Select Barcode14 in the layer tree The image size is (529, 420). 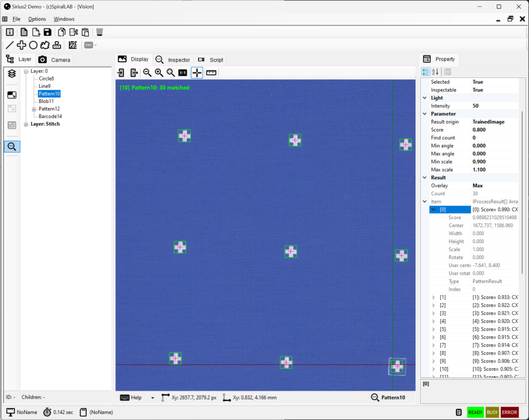click(50, 116)
